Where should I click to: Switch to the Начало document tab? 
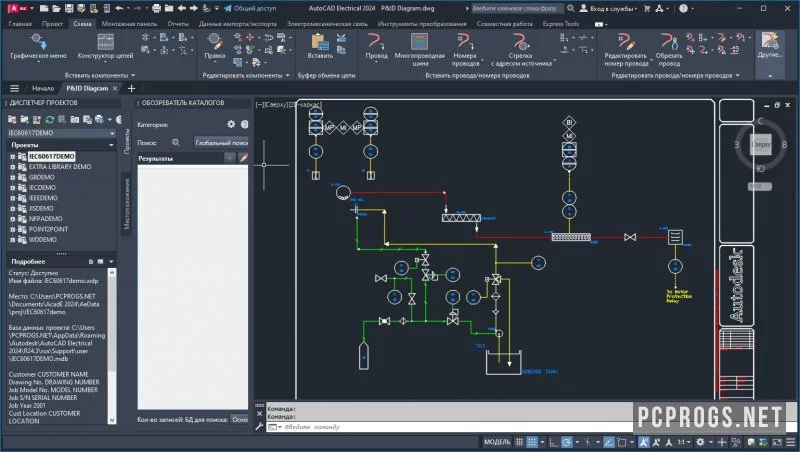click(x=43, y=88)
